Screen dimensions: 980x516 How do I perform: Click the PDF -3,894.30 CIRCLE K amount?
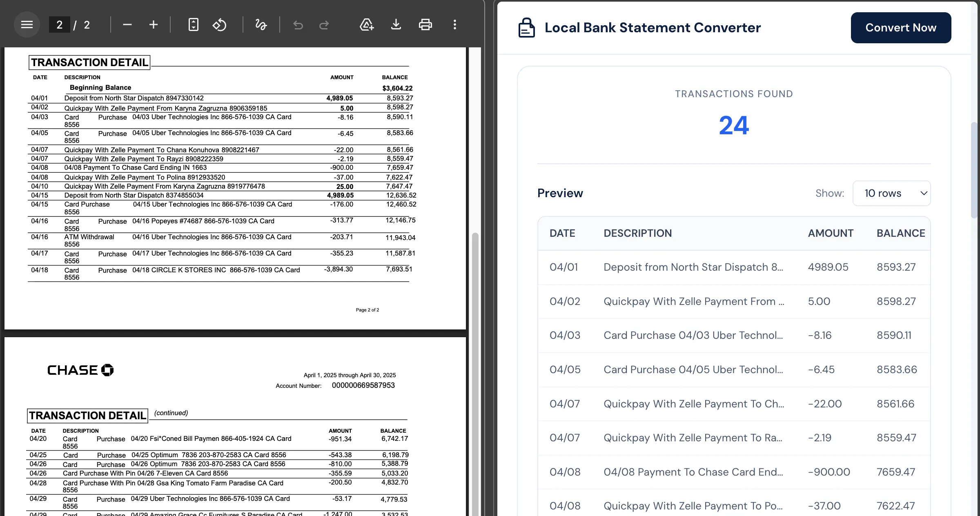click(x=339, y=269)
